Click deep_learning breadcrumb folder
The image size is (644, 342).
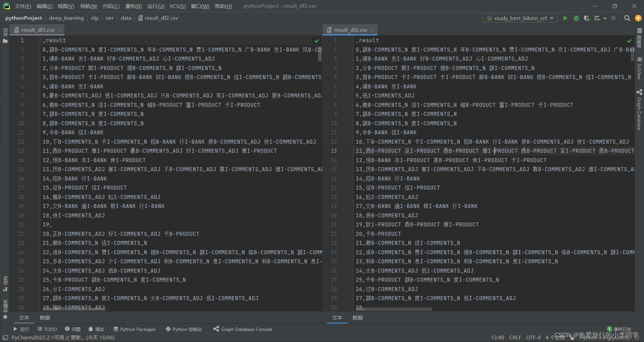click(66, 18)
